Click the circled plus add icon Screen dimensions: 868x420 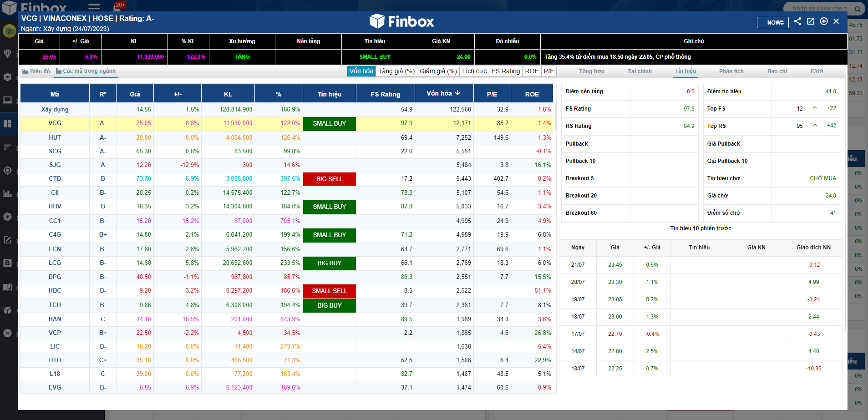pos(824,21)
